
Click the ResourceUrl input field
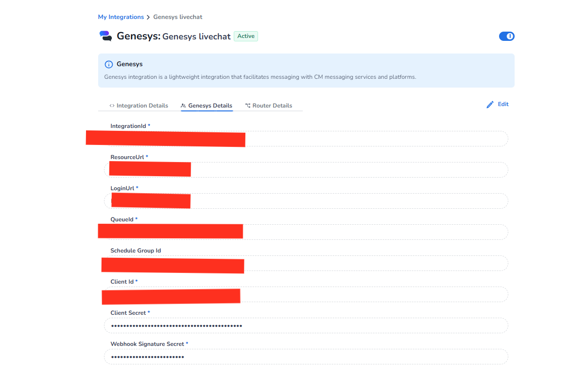(x=306, y=170)
